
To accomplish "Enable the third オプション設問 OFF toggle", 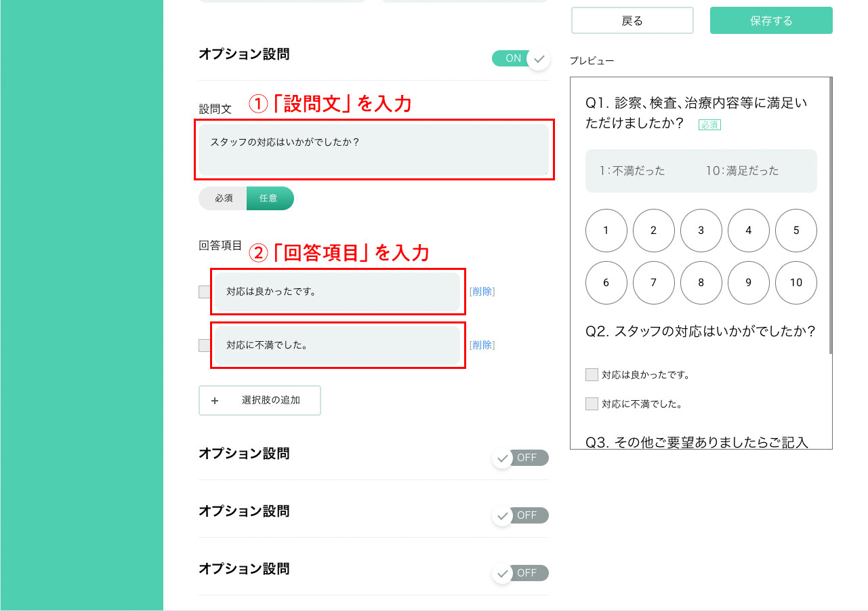I will pyautogui.click(x=520, y=516).
